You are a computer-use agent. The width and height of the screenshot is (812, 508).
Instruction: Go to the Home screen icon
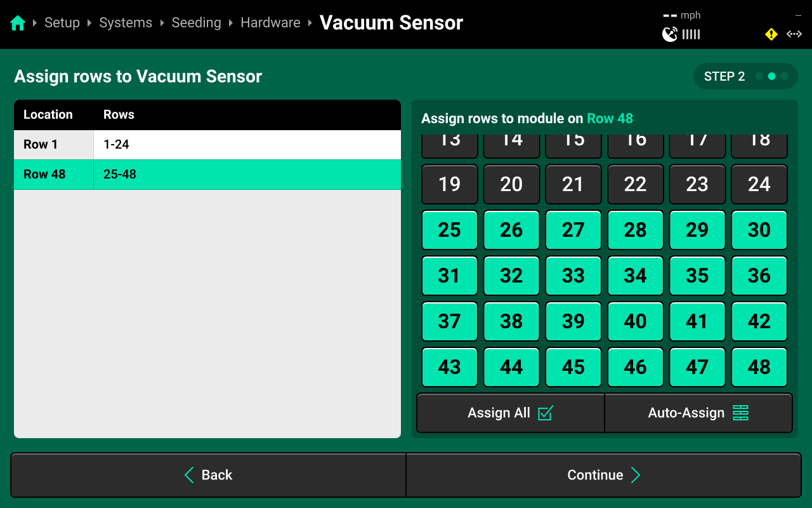pos(18,23)
